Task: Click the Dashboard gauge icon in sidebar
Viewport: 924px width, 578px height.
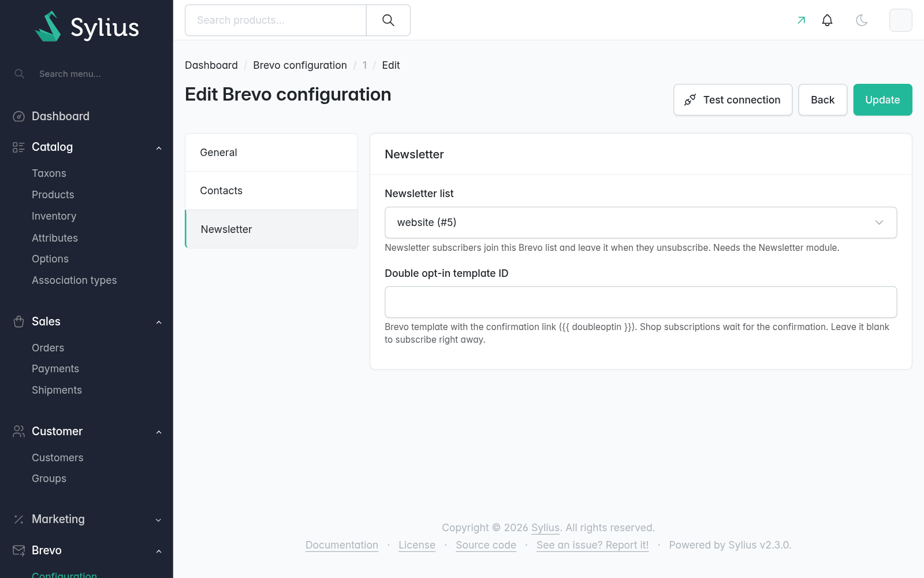Action: tap(18, 116)
